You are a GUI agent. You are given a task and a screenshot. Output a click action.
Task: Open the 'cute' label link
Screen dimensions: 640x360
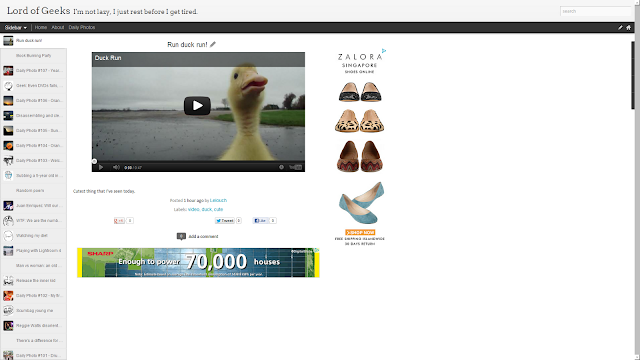218,209
